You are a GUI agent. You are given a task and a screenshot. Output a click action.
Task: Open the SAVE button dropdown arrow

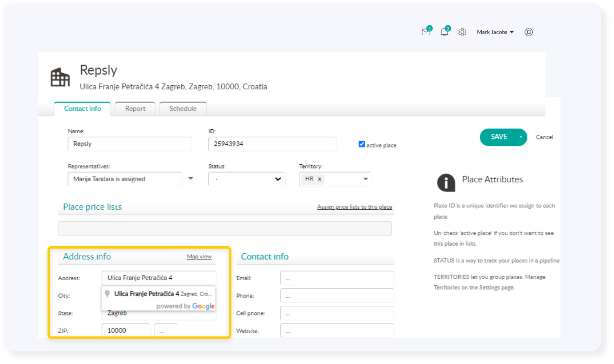click(521, 137)
